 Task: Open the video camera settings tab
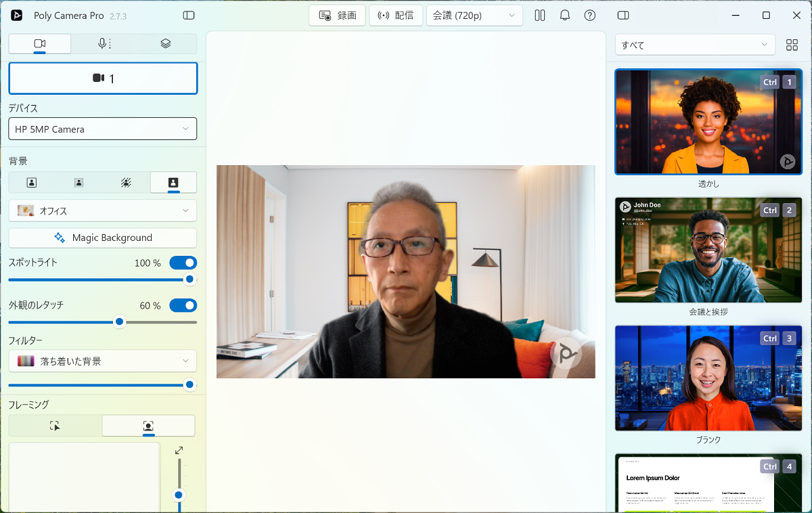pyautogui.click(x=40, y=44)
